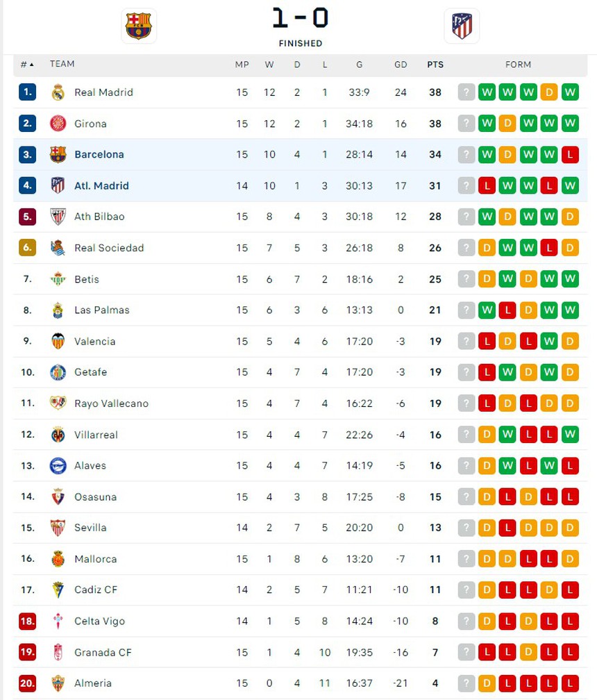
Task: Click the MP column header to sort
Action: [242, 64]
